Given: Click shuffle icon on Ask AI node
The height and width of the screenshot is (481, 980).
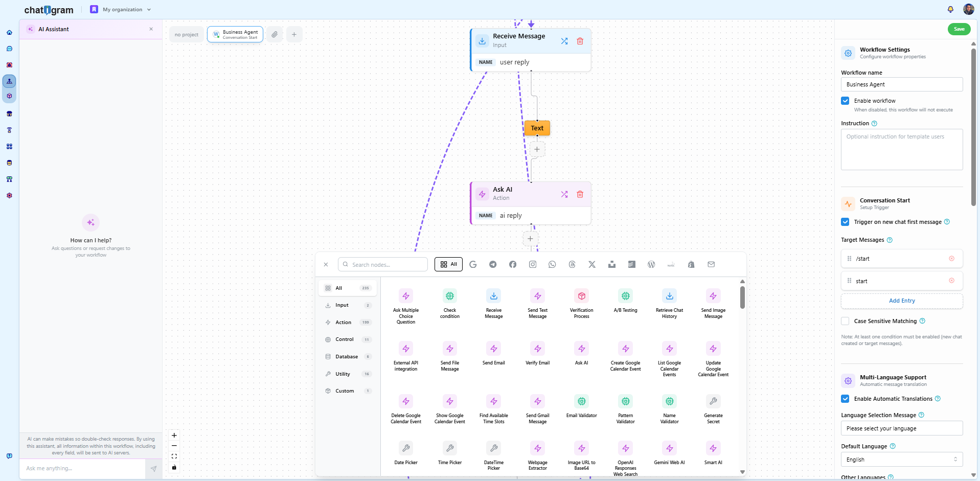Looking at the screenshot, I should (x=564, y=194).
